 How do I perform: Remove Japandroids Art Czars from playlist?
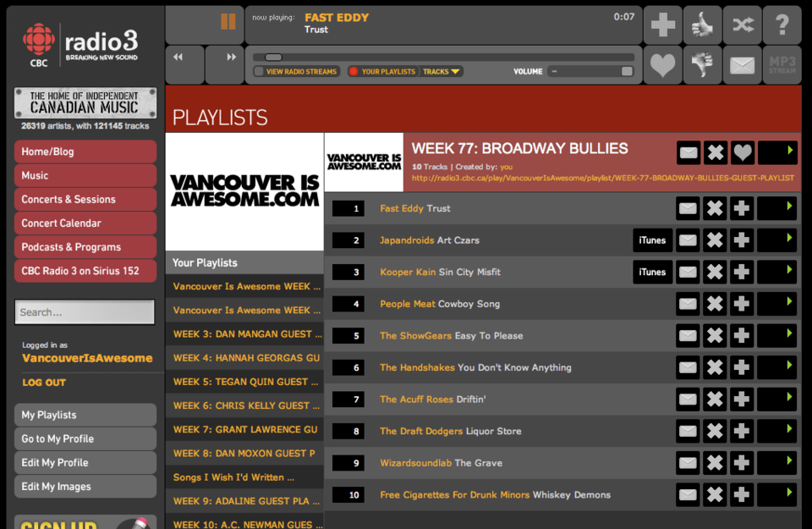point(715,240)
